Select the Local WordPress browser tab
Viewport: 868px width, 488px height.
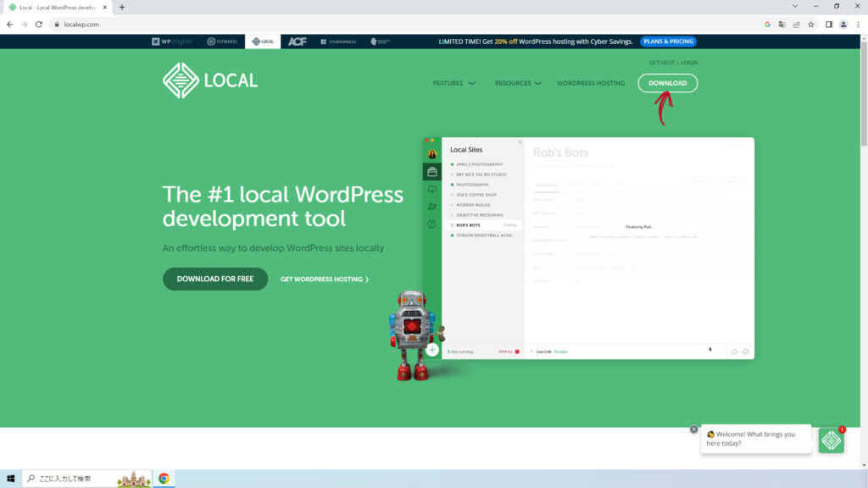pyautogui.click(x=56, y=8)
